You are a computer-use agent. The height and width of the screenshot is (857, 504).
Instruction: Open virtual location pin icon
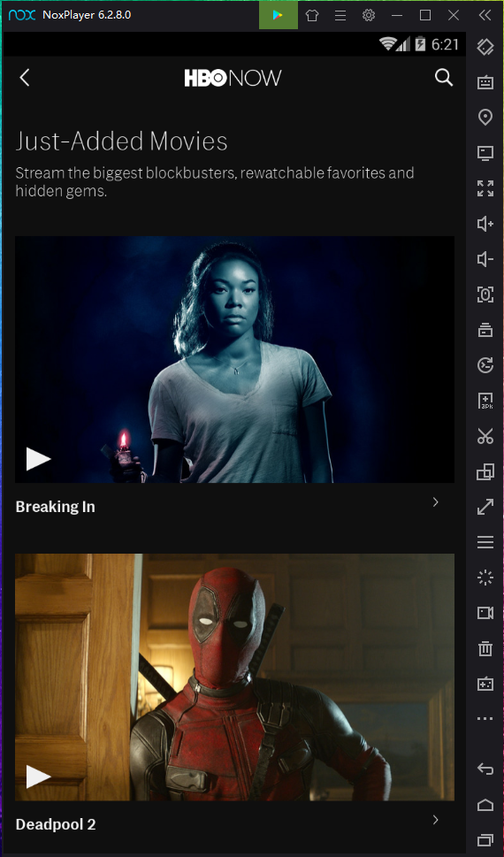pos(485,117)
